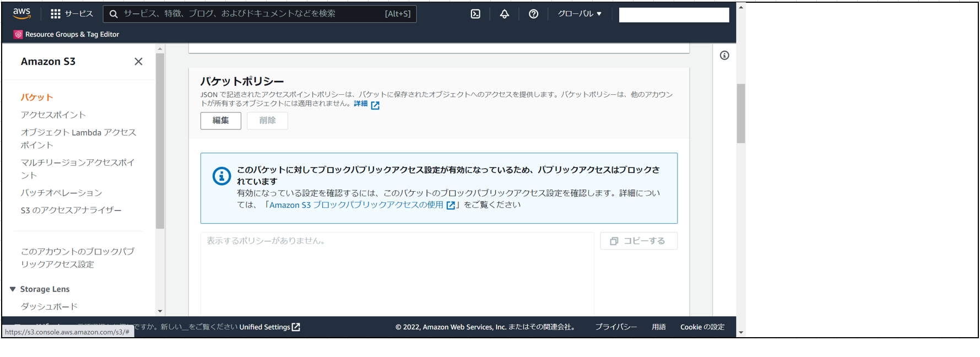Click the サービス label in the header
This screenshot has height=357, width=980.
pos(79,14)
